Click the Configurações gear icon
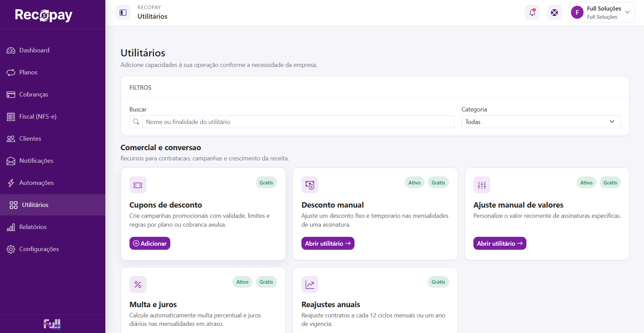644x333 pixels. click(x=11, y=249)
